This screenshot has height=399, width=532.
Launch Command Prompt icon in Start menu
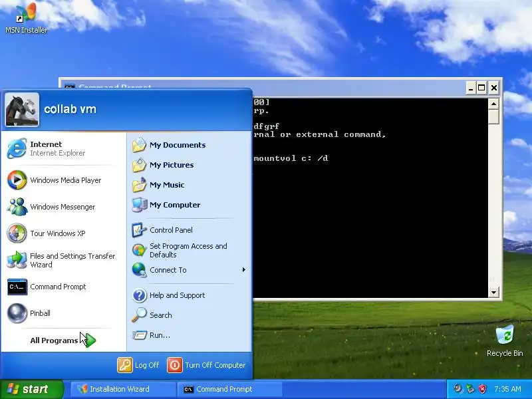click(17, 287)
